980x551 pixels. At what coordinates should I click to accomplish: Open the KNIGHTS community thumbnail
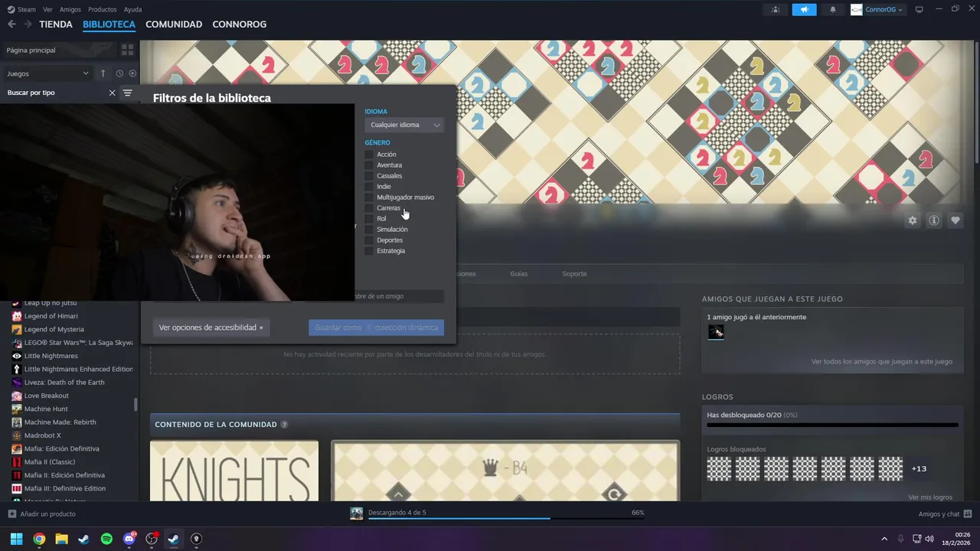point(234,471)
